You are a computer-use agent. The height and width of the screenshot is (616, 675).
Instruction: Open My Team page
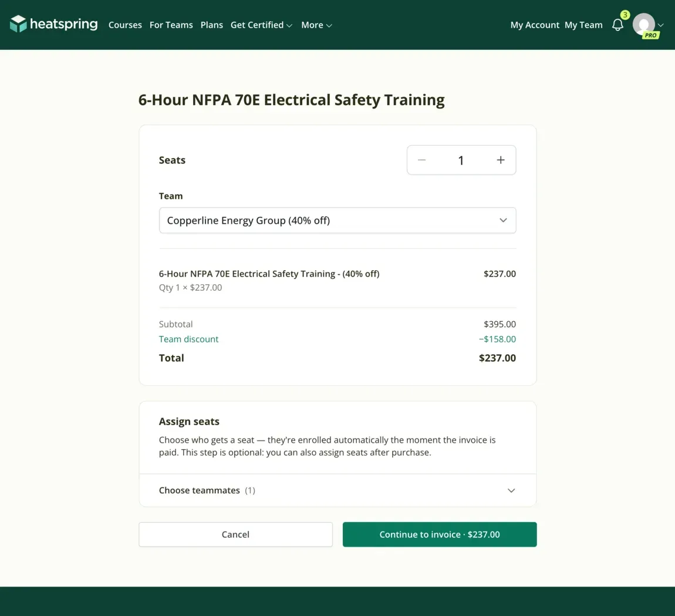[583, 25]
